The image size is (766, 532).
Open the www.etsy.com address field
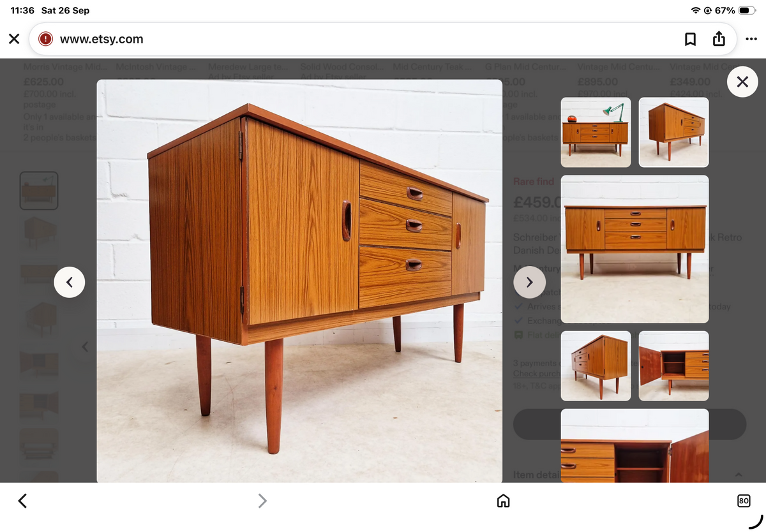tap(383, 39)
